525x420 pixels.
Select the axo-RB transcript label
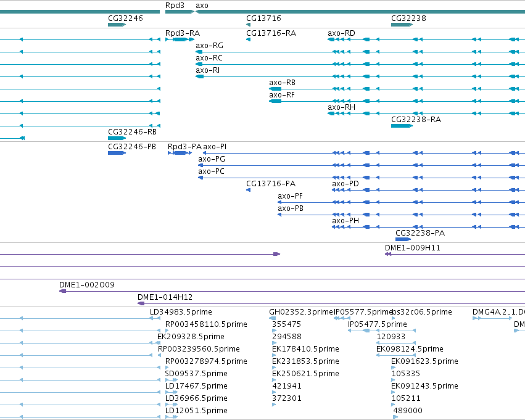[282, 83]
